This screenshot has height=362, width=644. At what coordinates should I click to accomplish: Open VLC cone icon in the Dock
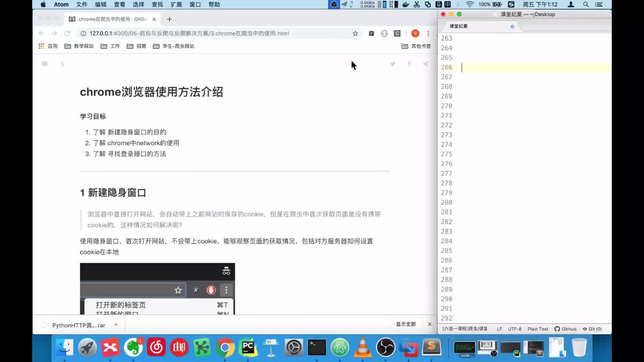(x=363, y=347)
